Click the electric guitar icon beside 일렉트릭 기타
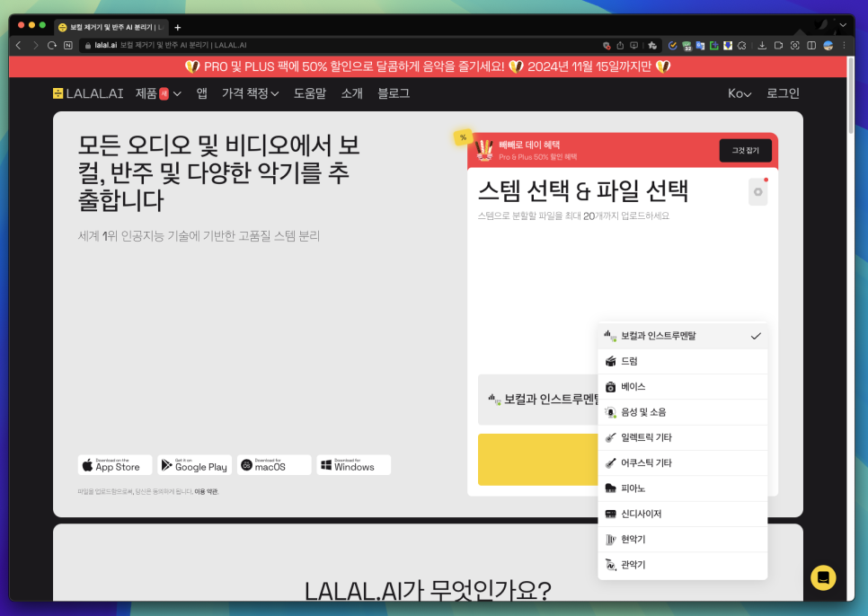The height and width of the screenshot is (616, 868). pyautogui.click(x=611, y=437)
